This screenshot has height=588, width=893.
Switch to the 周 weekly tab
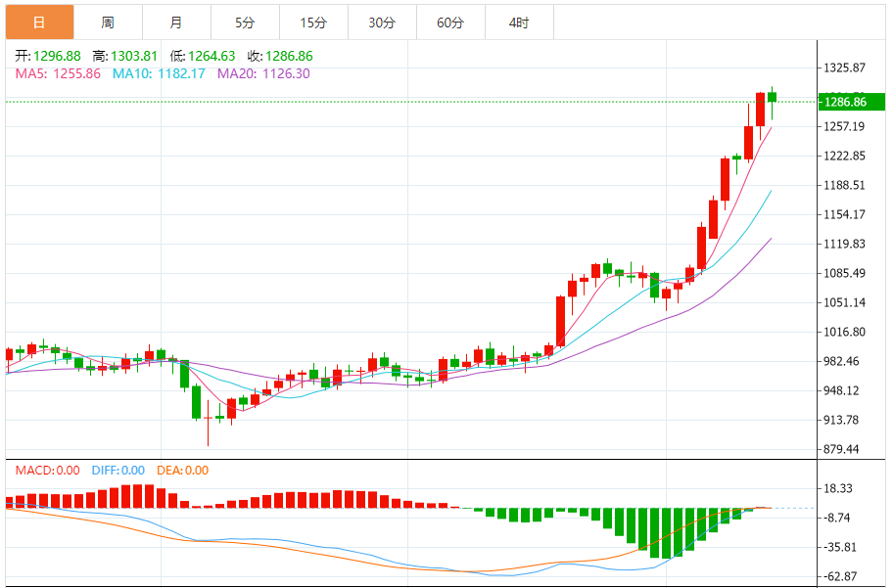point(109,23)
